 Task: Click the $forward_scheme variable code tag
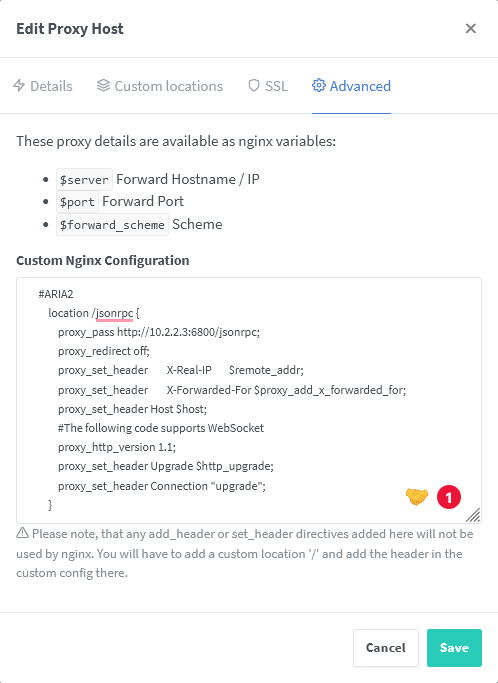pos(112,224)
